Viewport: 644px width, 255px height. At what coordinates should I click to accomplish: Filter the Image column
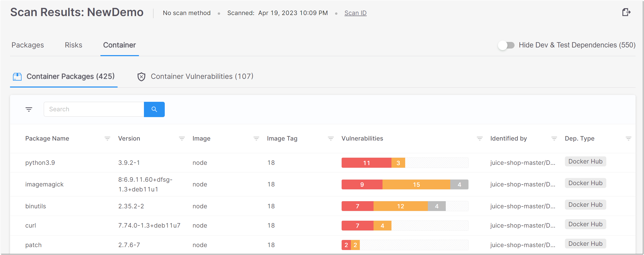point(256,138)
